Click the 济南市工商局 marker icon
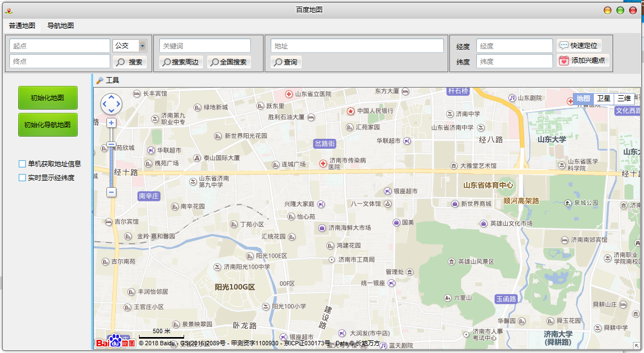The width and height of the screenshot is (644, 353). (332, 259)
